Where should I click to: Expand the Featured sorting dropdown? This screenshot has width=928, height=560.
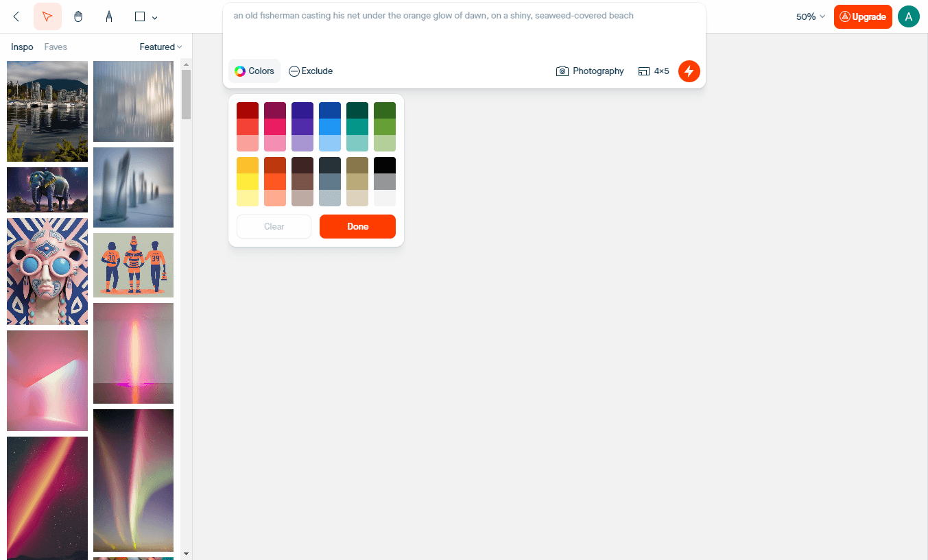tap(160, 46)
